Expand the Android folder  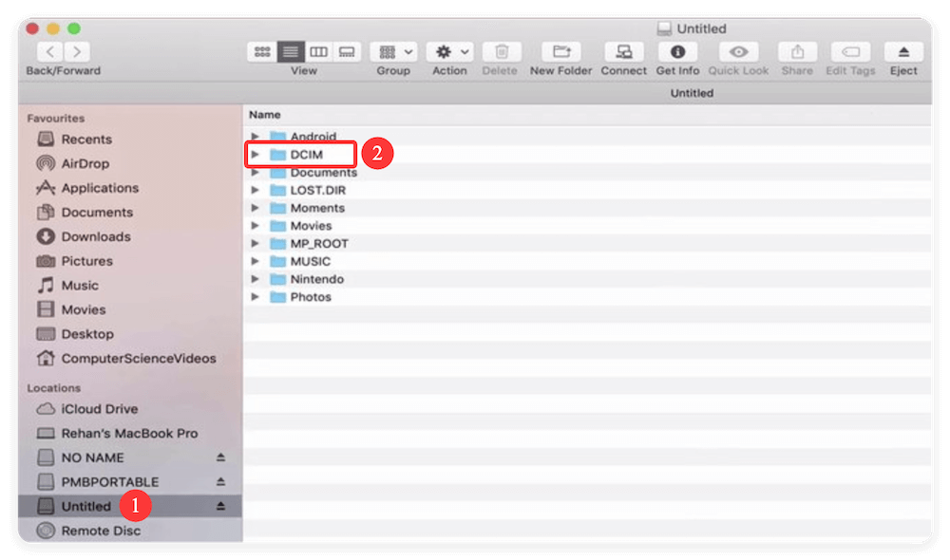(255, 136)
